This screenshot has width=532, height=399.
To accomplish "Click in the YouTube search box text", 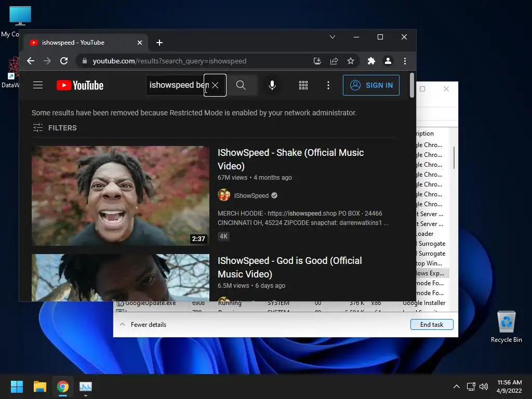I will coord(176,85).
